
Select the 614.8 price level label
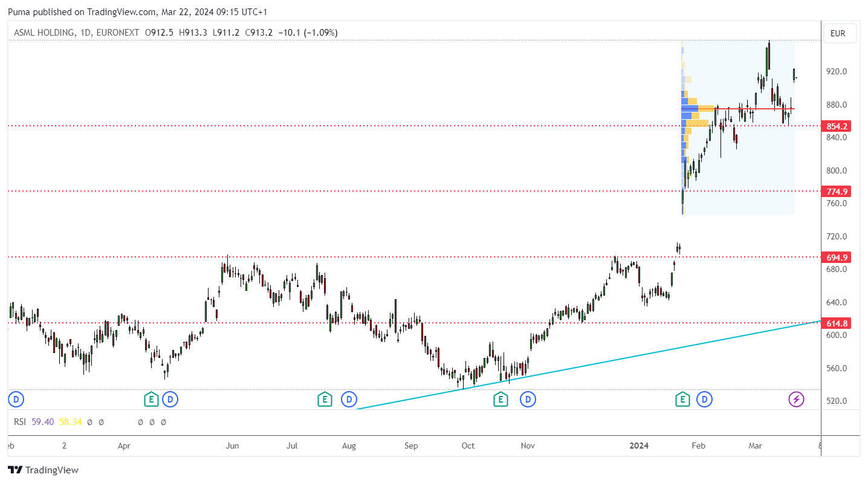838,323
